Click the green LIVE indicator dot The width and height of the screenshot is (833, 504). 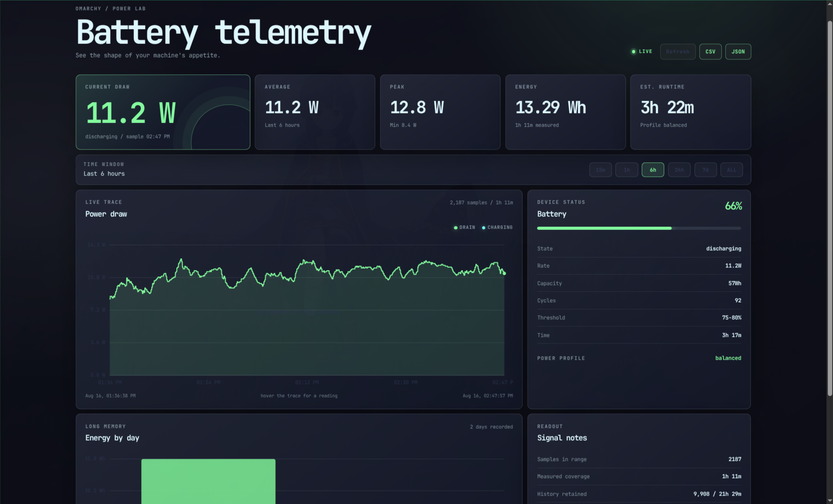pyautogui.click(x=633, y=51)
